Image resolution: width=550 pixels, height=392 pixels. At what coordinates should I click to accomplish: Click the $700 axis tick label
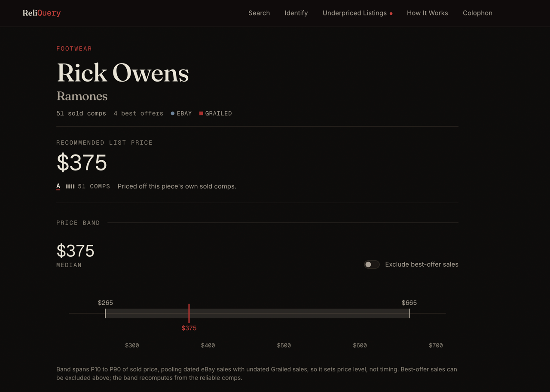tap(436, 345)
